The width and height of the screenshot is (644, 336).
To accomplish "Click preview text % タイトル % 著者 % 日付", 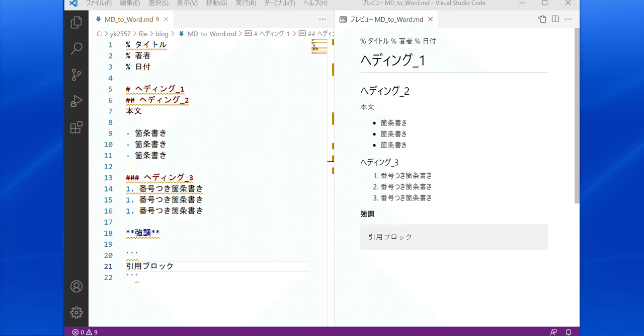I will tap(398, 41).
